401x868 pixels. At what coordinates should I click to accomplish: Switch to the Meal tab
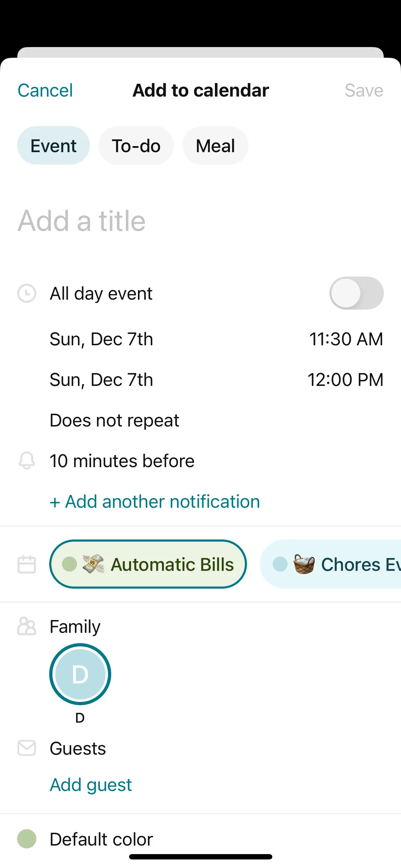click(x=215, y=146)
